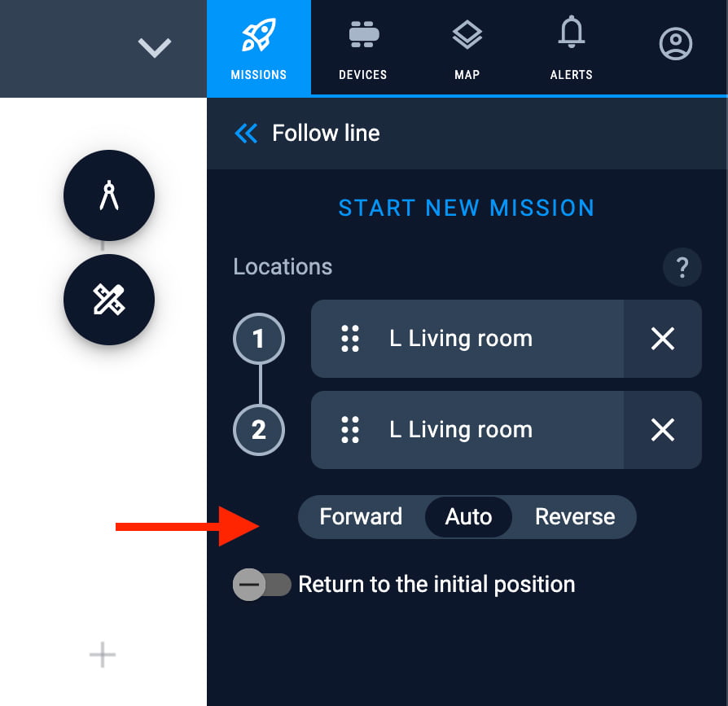
Task: View the Alerts bell icon
Action: click(x=571, y=32)
